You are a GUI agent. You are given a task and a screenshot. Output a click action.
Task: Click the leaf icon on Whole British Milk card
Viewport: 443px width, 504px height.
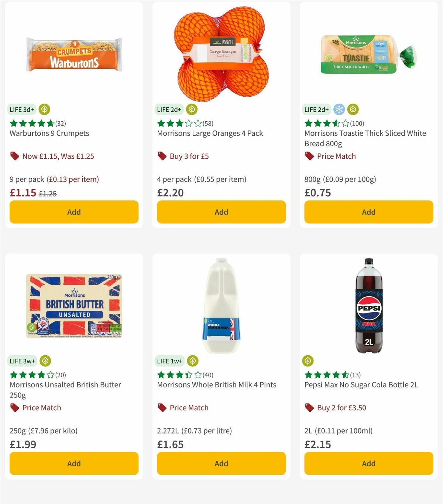click(x=192, y=361)
